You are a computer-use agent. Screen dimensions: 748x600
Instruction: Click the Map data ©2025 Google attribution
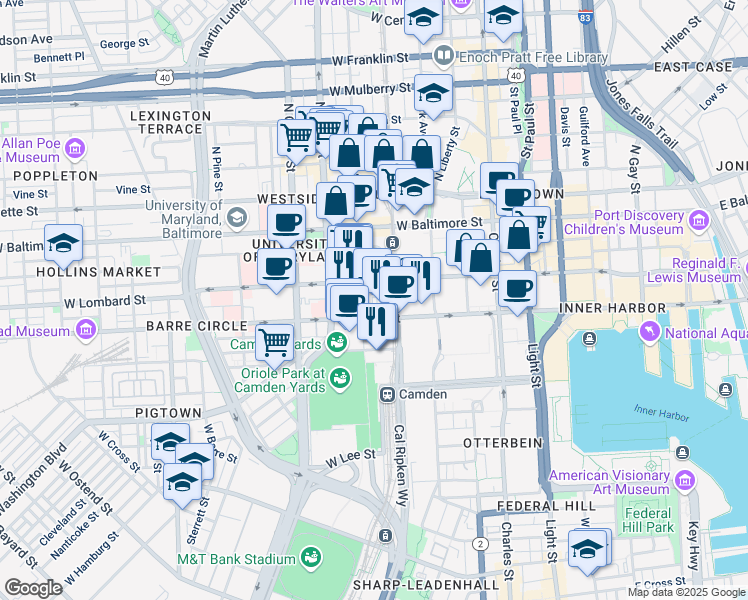[687, 593]
